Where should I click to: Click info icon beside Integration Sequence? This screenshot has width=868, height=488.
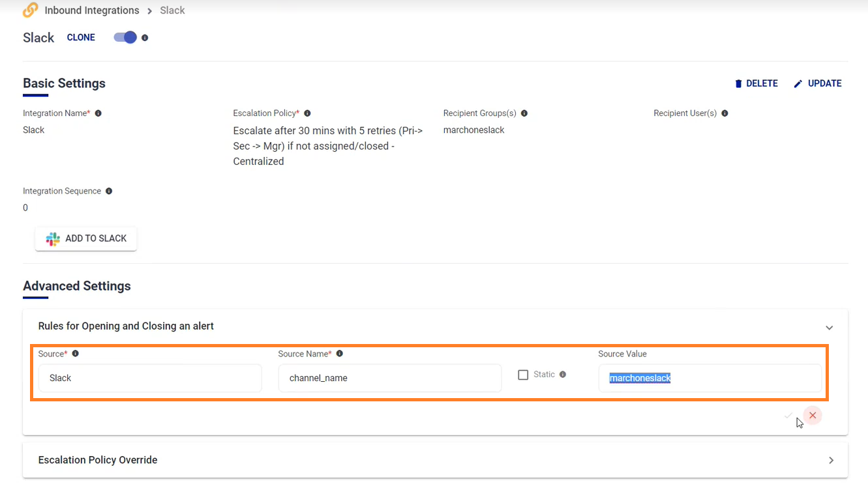coord(109,192)
